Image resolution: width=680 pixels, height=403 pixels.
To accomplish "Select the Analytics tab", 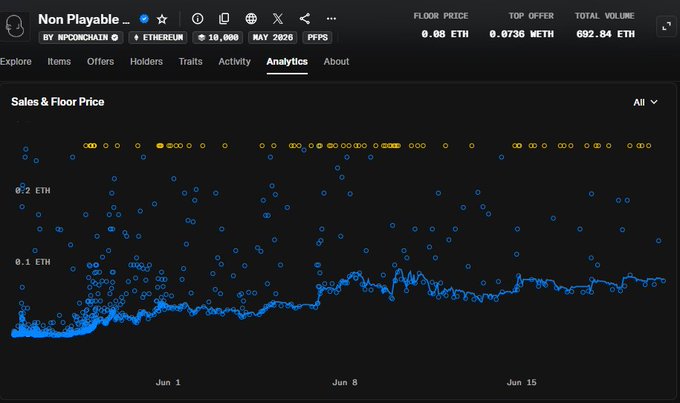I will pos(287,62).
